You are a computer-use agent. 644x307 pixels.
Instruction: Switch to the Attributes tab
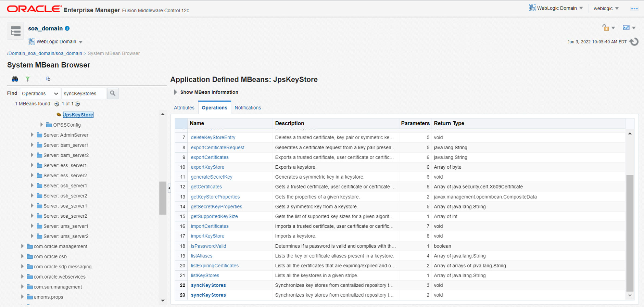click(184, 107)
